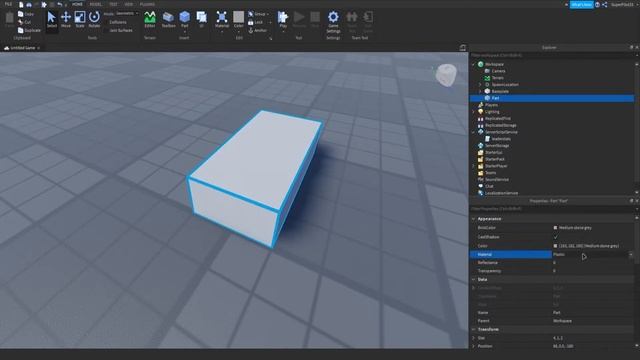Click the view orientation cube in viewport
640x360 pixels.
446,75
